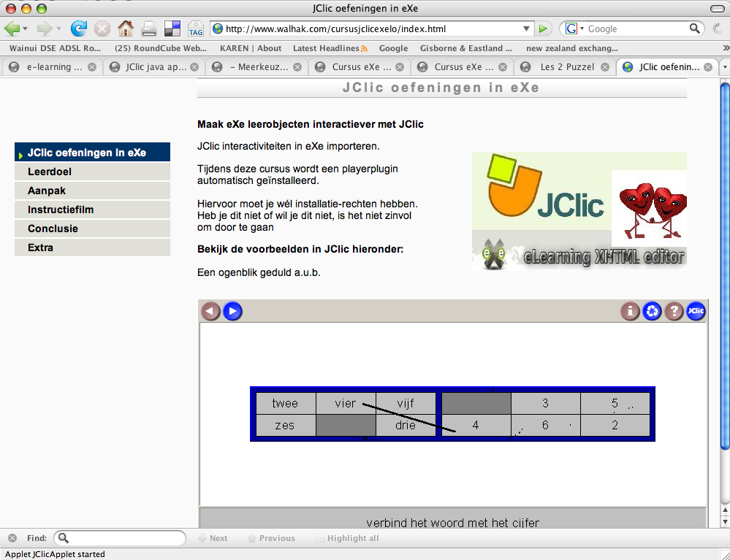Click the TAG toolbar icon
The image size is (730, 560).
[196, 28]
